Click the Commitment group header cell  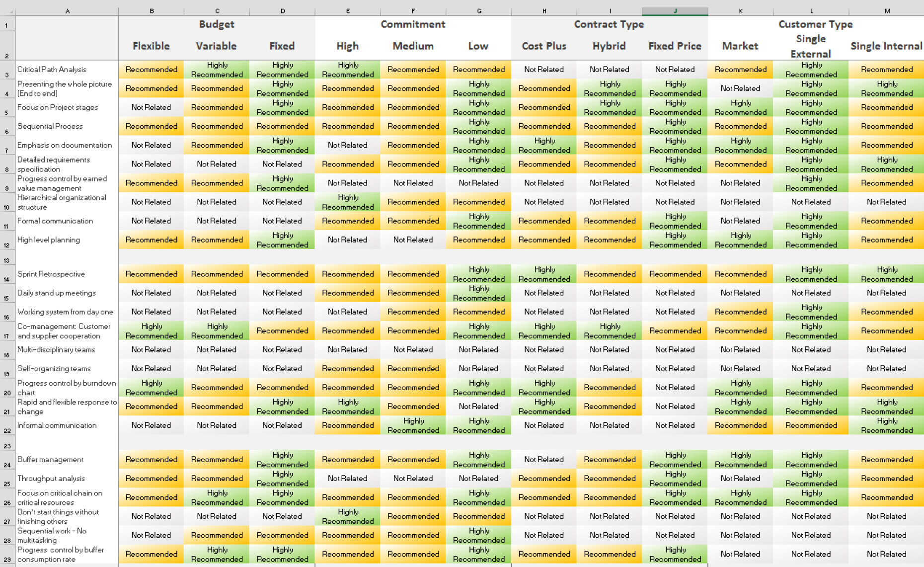pyautogui.click(x=413, y=24)
